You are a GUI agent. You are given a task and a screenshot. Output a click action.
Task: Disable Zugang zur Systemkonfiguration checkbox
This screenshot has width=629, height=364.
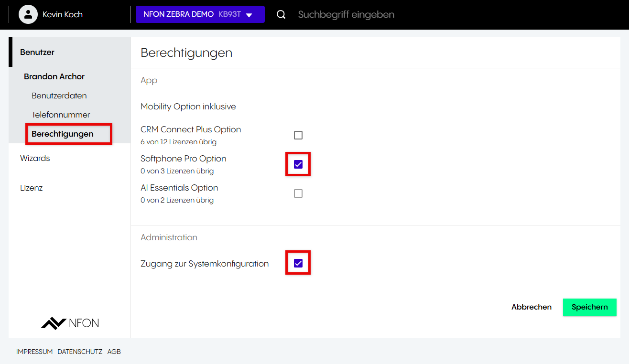coord(298,263)
